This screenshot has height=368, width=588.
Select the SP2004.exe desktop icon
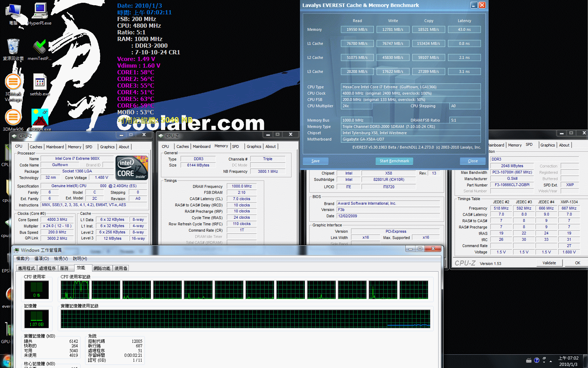point(40,120)
